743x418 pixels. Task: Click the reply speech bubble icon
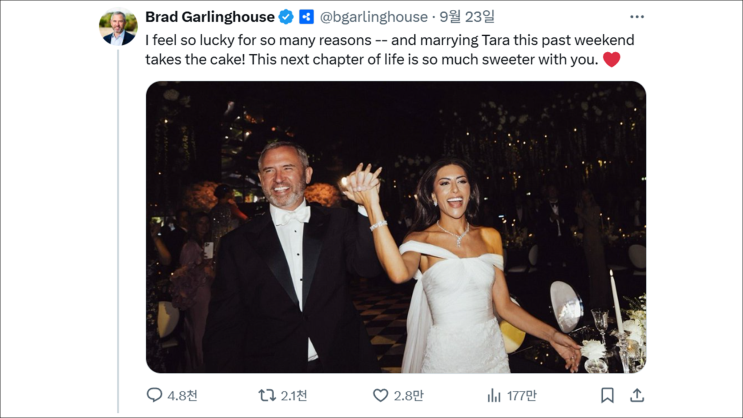154,395
